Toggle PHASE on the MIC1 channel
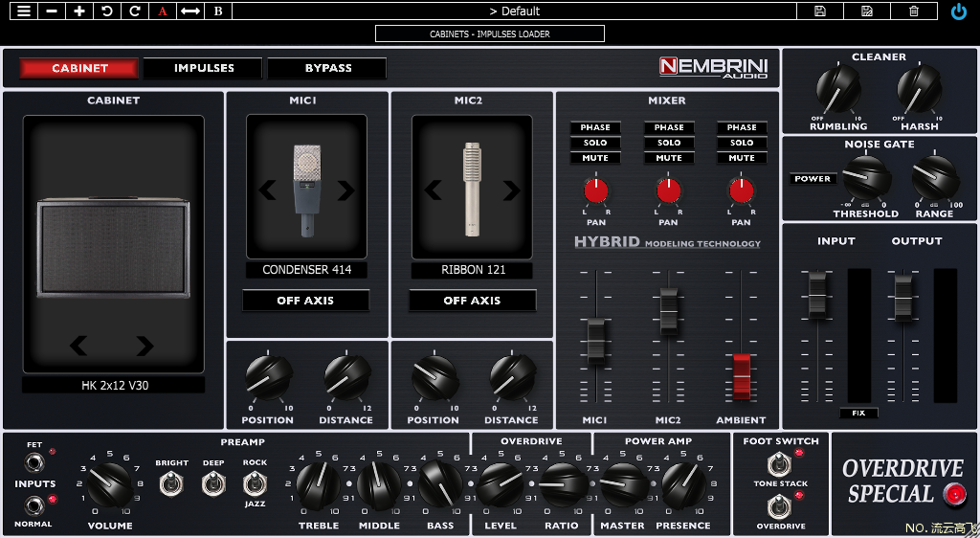 pyautogui.click(x=595, y=127)
